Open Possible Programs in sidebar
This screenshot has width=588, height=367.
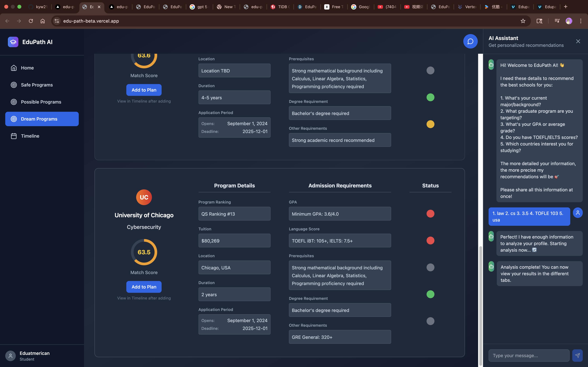click(41, 102)
